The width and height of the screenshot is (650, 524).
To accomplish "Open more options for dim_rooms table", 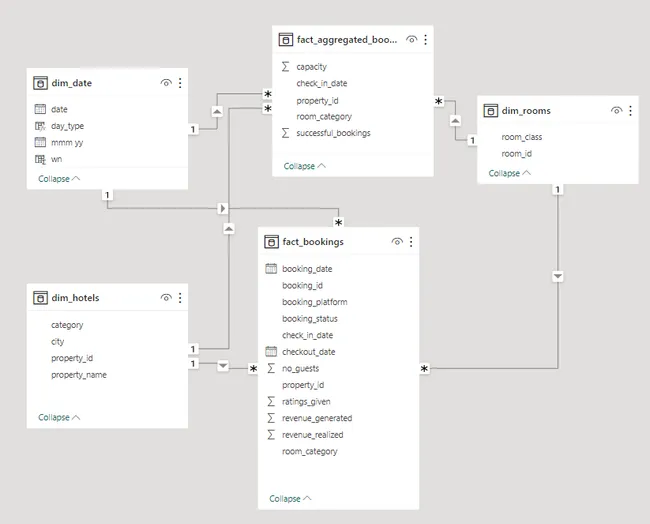I will 631,111.
